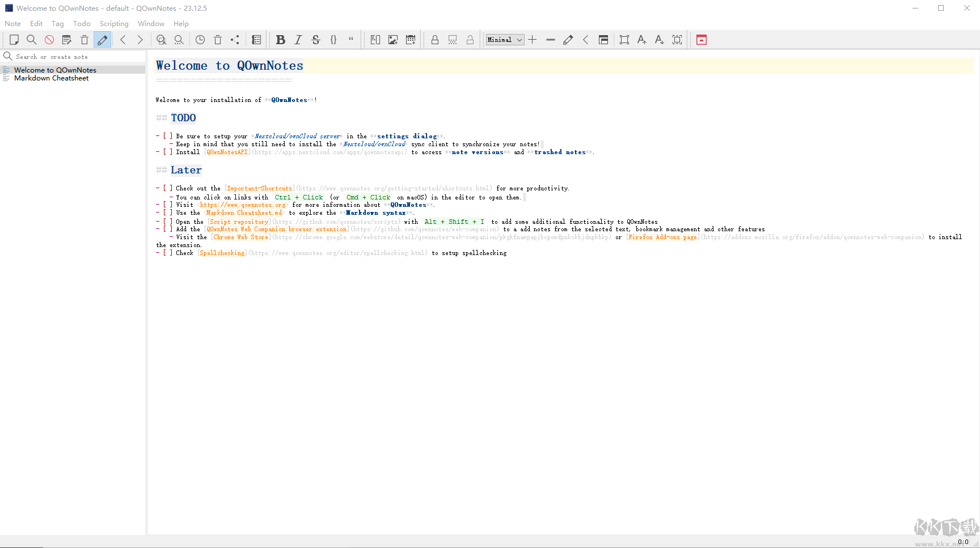Go forward in note history arrow
The image size is (980, 548).
(140, 40)
